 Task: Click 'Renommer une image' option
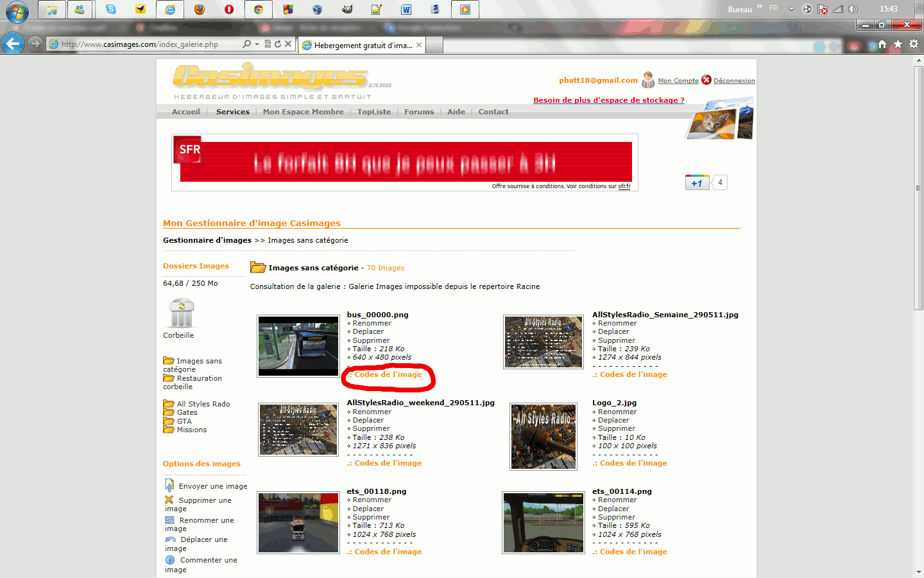click(x=199, y=524)
